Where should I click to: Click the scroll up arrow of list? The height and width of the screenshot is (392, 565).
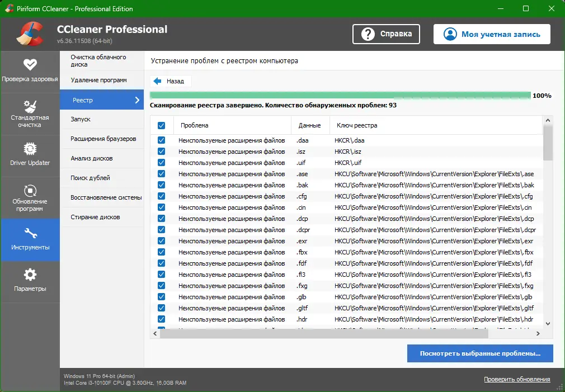[548, 120]
